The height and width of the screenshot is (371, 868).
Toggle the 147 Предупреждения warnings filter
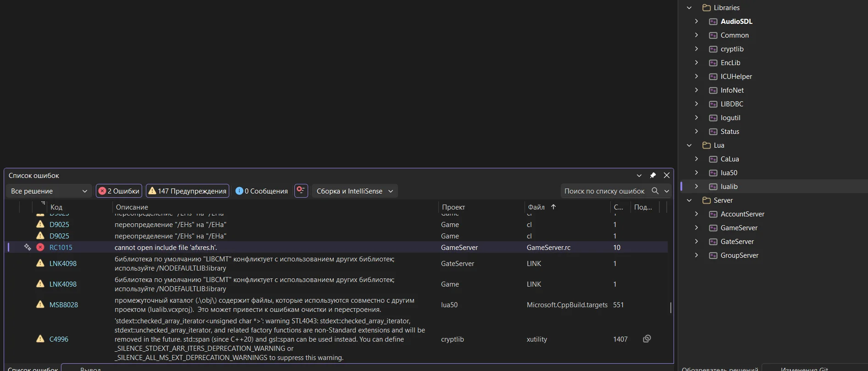click(187, 191)
